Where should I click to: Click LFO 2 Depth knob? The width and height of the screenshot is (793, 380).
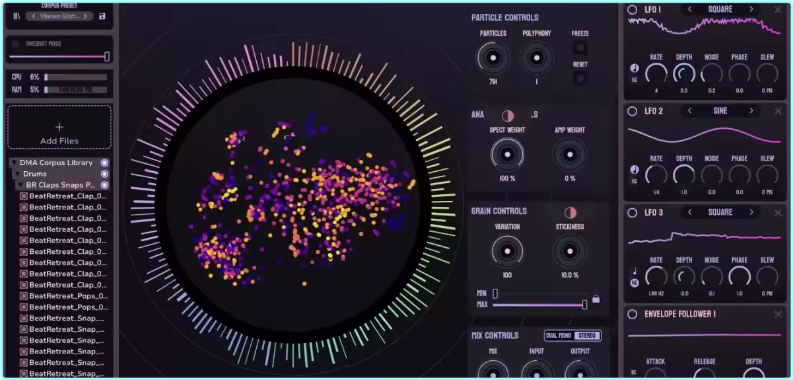pos(684,175)
